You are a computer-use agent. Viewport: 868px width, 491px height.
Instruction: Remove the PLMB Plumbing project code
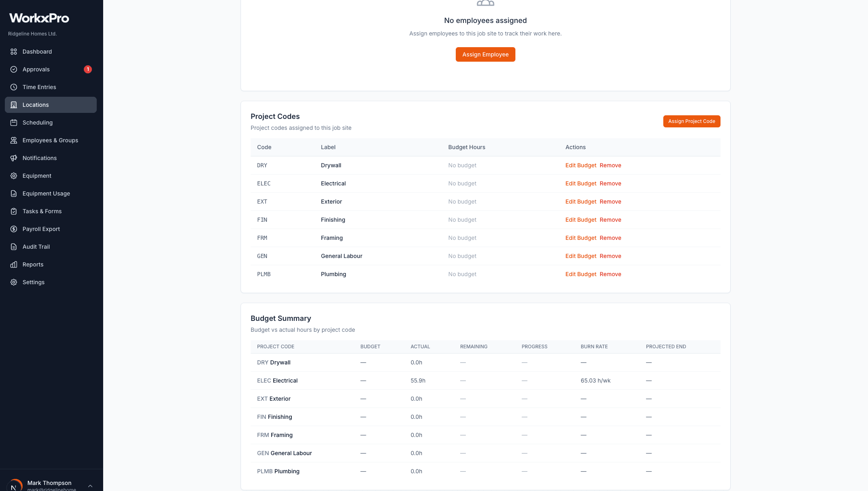[610, 274]
